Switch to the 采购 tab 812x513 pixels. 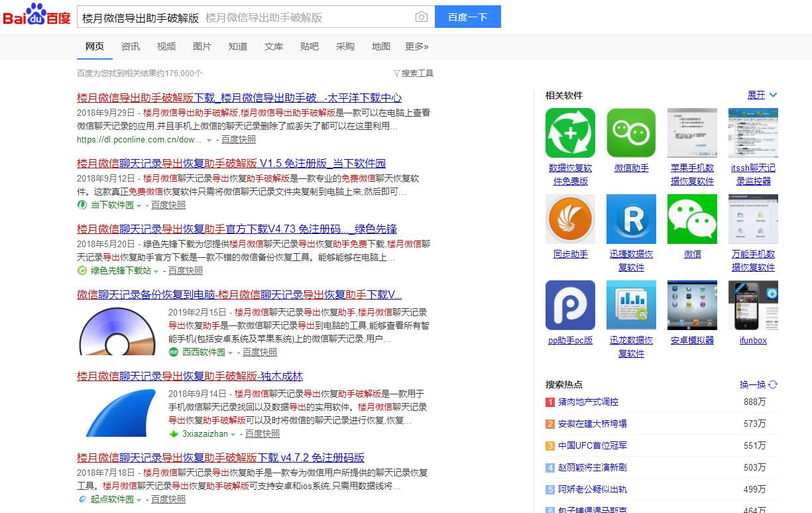pyautogui.click(x=345, y=46)
